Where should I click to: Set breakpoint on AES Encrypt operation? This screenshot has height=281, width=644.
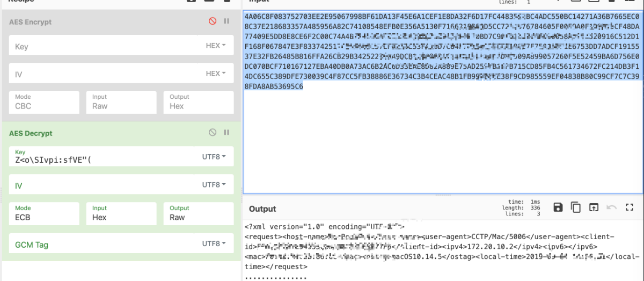(226, 21)
